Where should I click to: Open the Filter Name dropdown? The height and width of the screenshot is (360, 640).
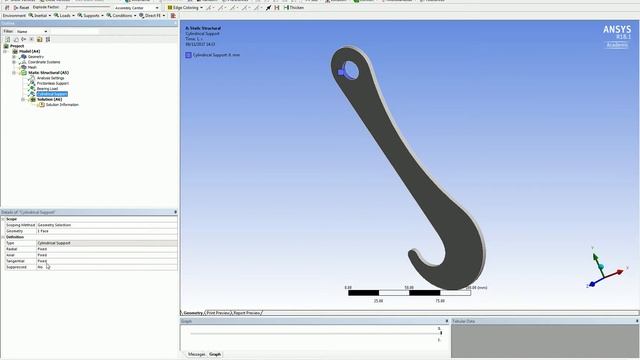(32, 31)
